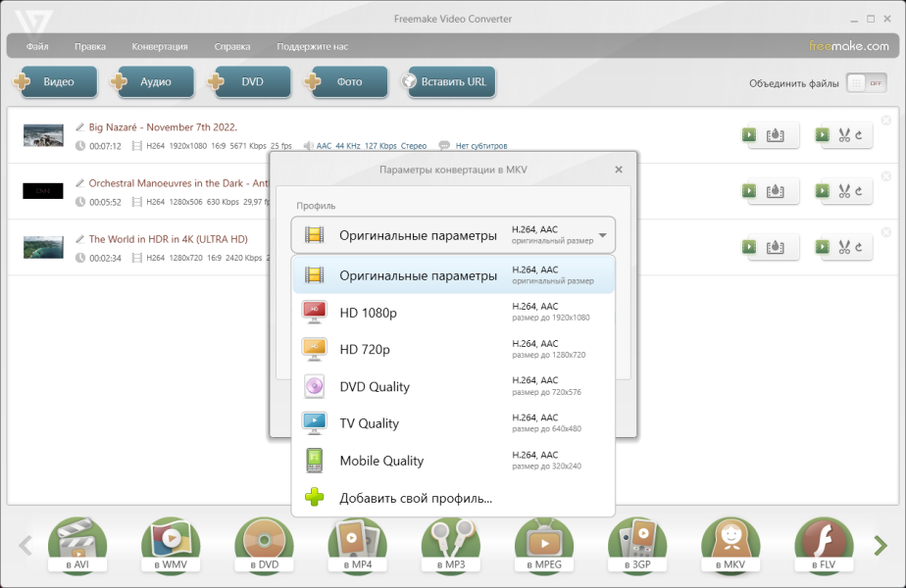The height and width of the screenshot is (588, 906).
Task: Add audio files with Аудио button
Action: [x=153, y=82]
